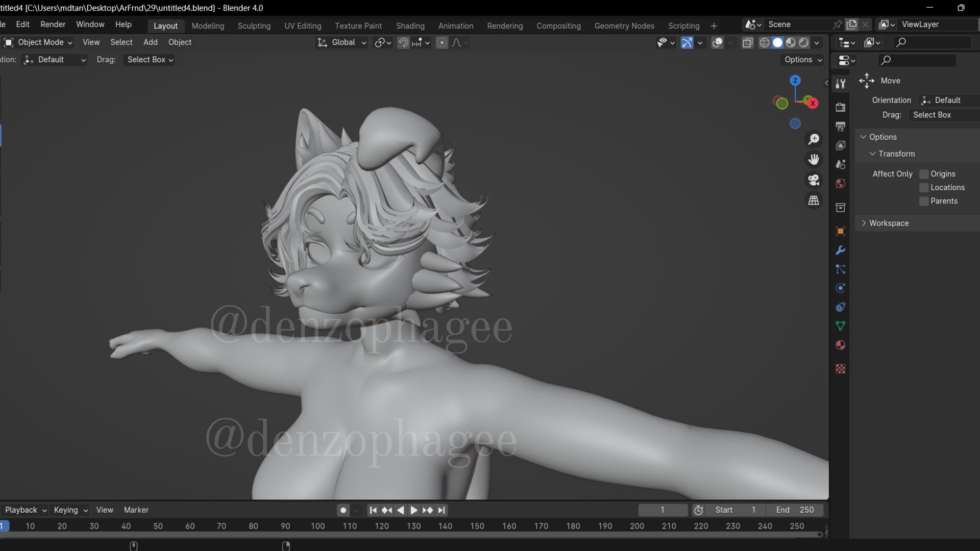This screenshot has height=551, width=980.
Task: Click frame 100 on the timeline ruler
Action: (x=317, y=526)
